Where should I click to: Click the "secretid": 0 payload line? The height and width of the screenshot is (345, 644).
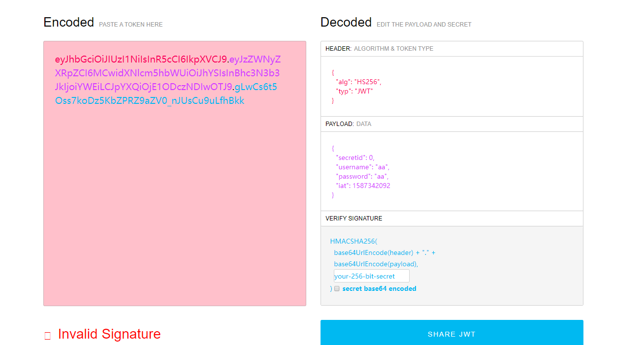355,157
